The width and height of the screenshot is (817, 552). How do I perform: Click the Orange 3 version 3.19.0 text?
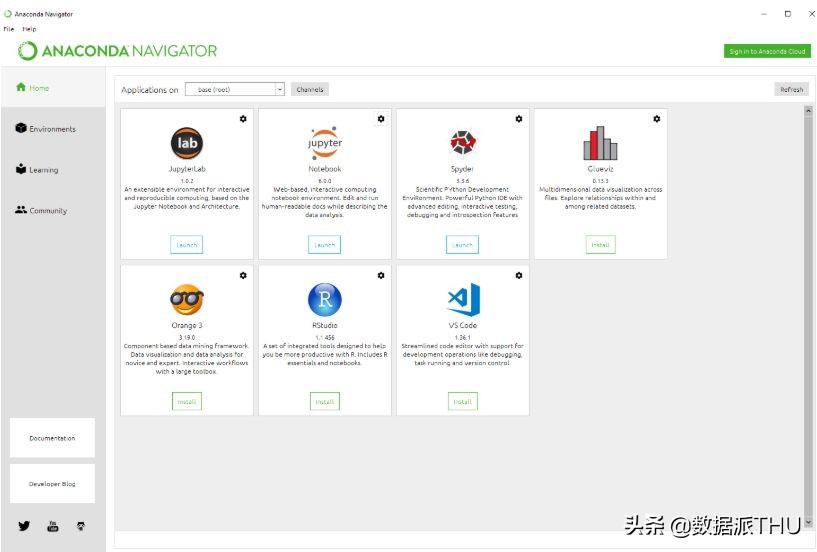187,337
